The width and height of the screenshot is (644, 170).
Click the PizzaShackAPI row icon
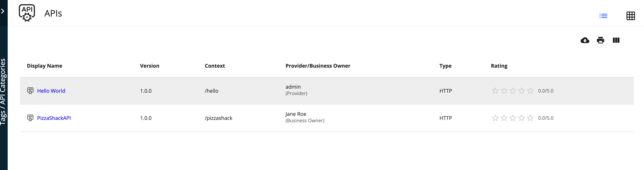(x=30, y=118)
